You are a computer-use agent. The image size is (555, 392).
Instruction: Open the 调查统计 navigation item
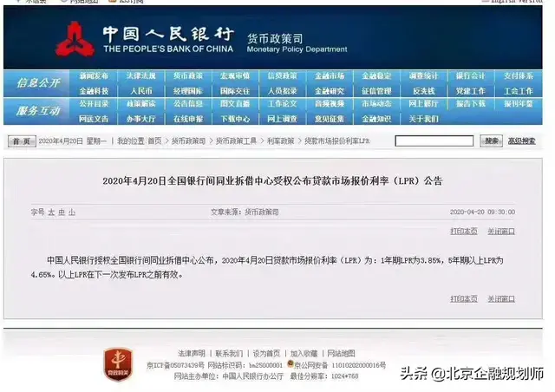424,76
